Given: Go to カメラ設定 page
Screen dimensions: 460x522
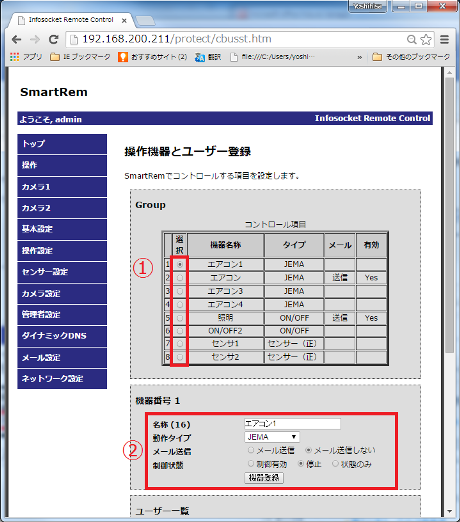Looking at the screenshot, I should click(62, 293).
